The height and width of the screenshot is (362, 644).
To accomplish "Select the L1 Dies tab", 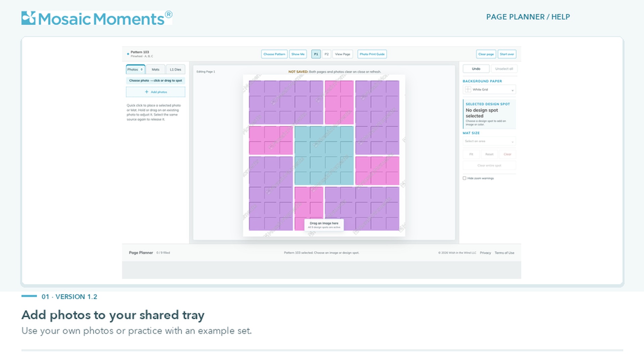I will (x=175, y=69).
